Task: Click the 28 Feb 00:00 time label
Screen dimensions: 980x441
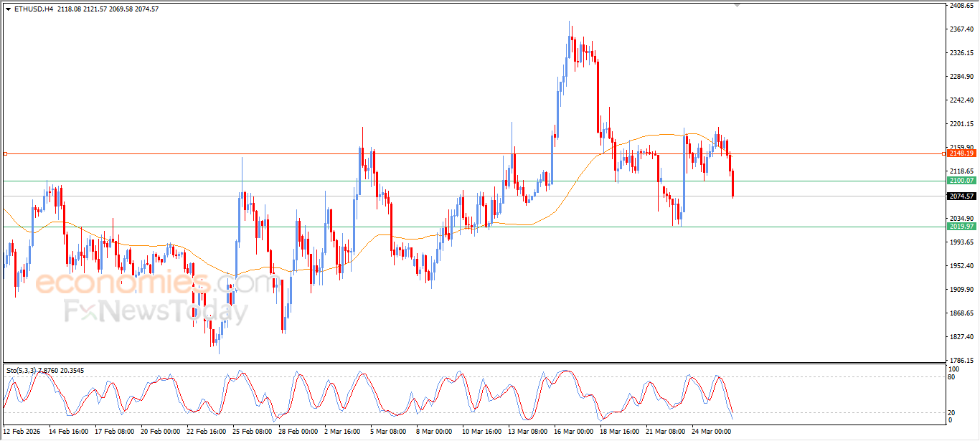Action: coord(299,432)
